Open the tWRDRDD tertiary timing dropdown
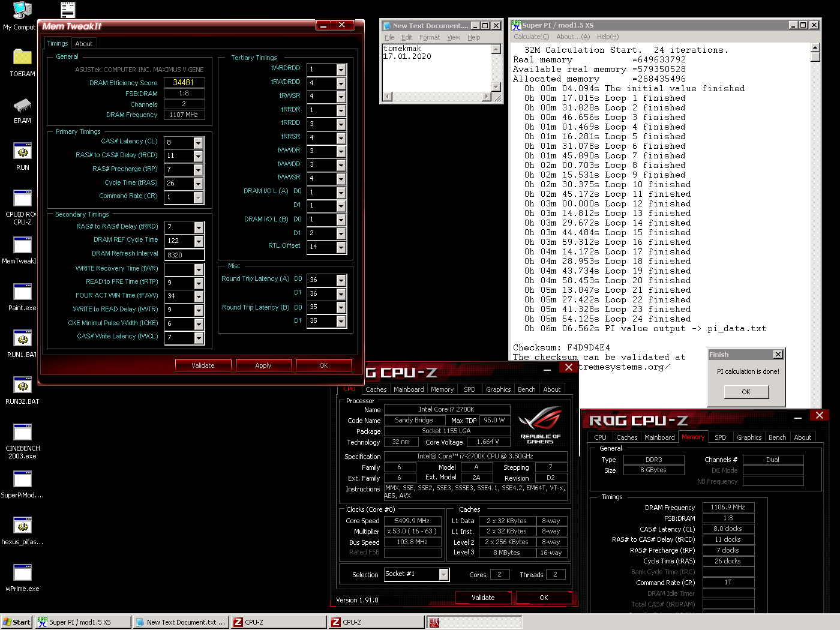The image size is (840, 630). [x=341, y=70]
